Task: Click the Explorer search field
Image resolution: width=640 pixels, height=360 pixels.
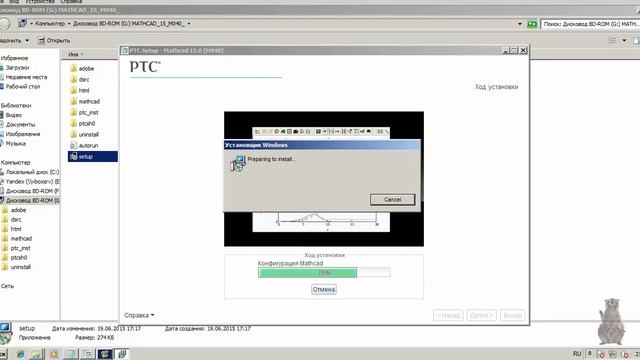Action: coord(590,24)
